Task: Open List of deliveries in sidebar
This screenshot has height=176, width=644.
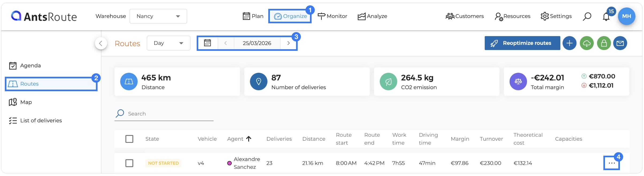Action: pos(35,121)
